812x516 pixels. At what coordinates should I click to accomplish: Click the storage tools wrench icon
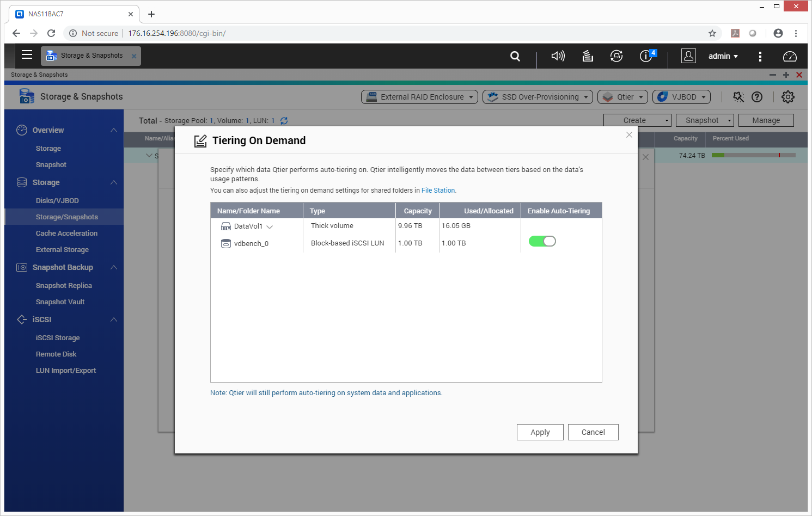[738, 97]
